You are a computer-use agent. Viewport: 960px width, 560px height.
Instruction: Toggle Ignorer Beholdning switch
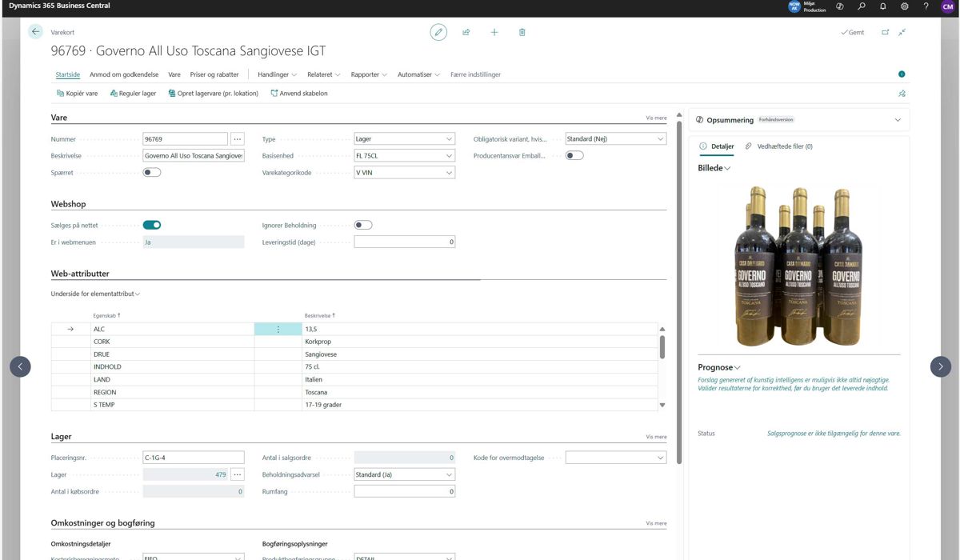[363, 226]
